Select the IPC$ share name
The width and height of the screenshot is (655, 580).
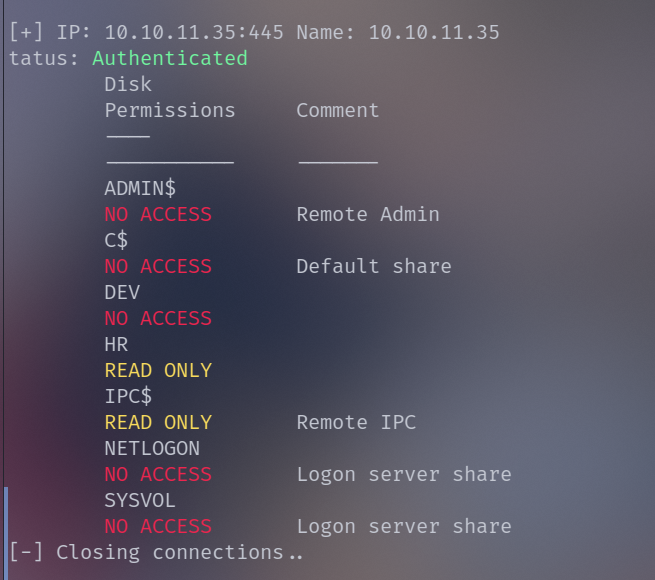pos(128,396)
